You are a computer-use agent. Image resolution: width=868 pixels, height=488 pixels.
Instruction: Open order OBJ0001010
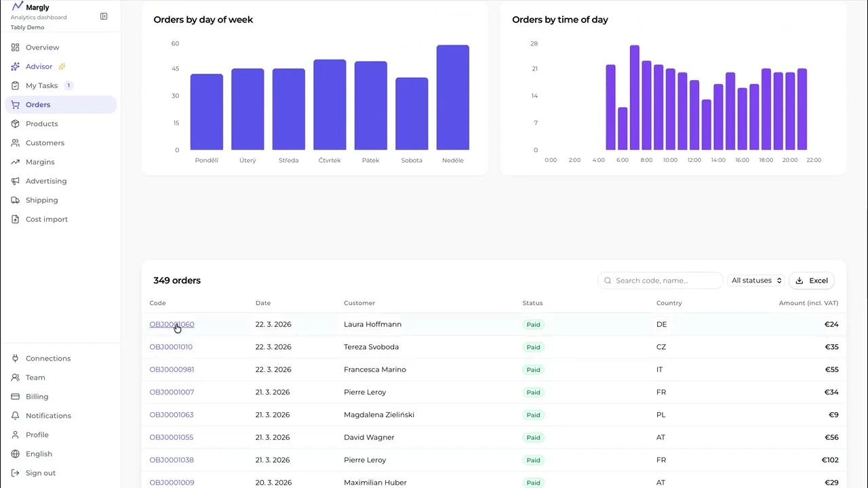point(171,347)
